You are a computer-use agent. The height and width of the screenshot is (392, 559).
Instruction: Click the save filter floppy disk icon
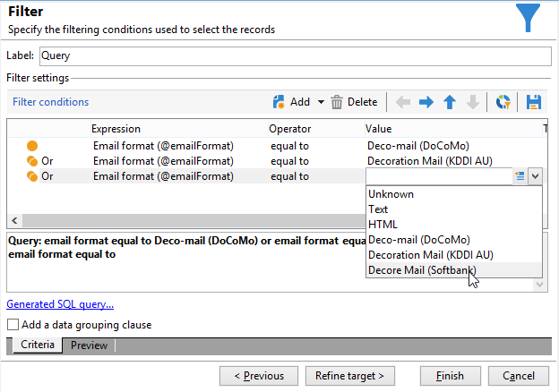click(534, 102)
